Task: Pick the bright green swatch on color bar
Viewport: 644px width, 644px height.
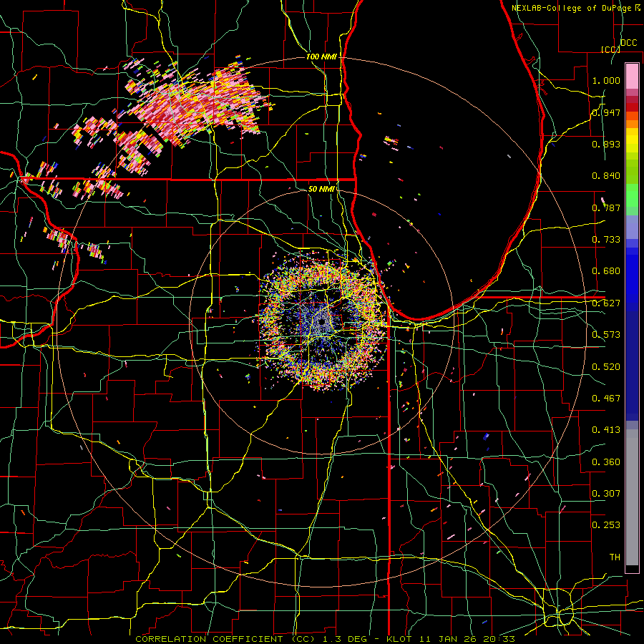Action: coord(632,195)
